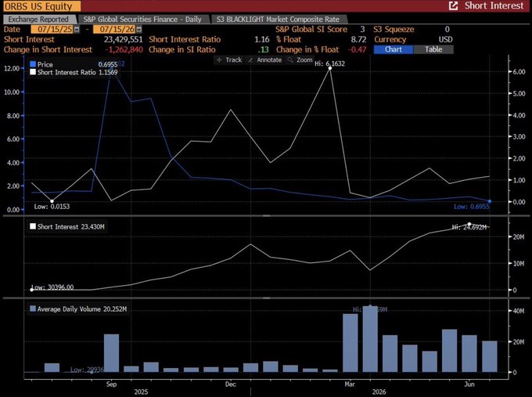The image size is (532, 397).
Task: Click the Average Daily Volume 20.252M legend text
Action: click(x=82, y=309)
